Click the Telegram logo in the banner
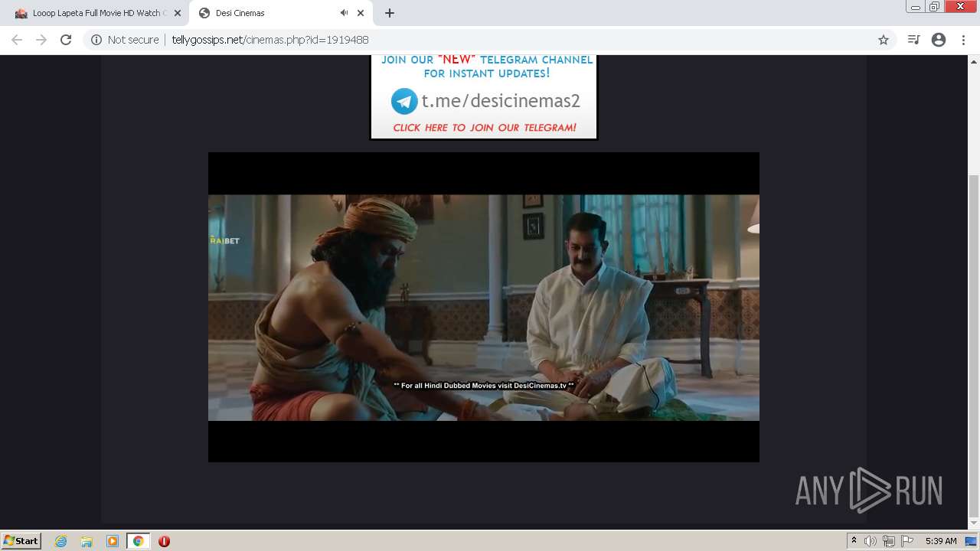This screenshot has height=551, width=980. (x=404, y=101)
